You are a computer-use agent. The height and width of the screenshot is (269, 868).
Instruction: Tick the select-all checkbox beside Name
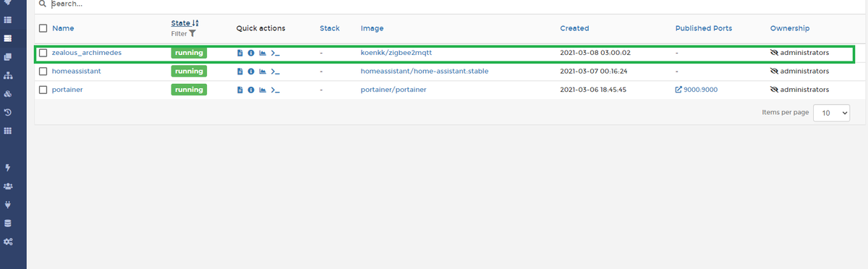(x=43, y=28)
